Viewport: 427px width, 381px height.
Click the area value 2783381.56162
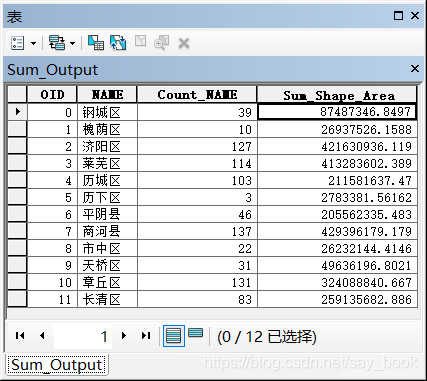(x=337, y=197)
